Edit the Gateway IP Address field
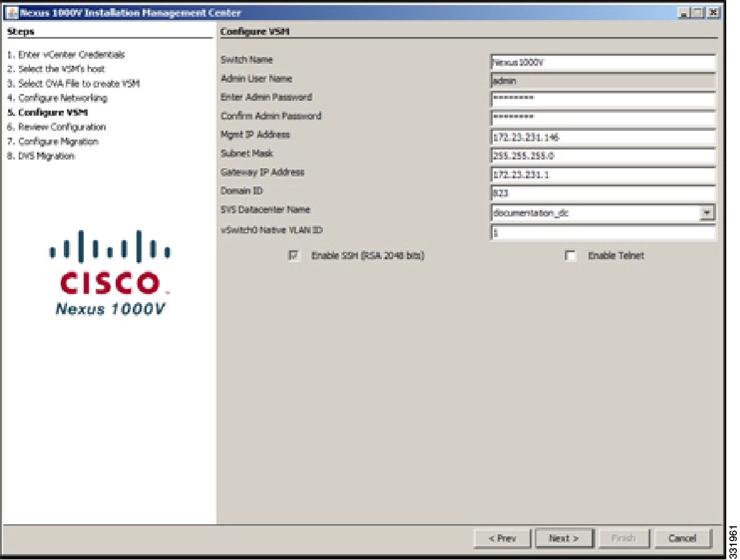The image size is (740, 560). (x=603, y=175)
